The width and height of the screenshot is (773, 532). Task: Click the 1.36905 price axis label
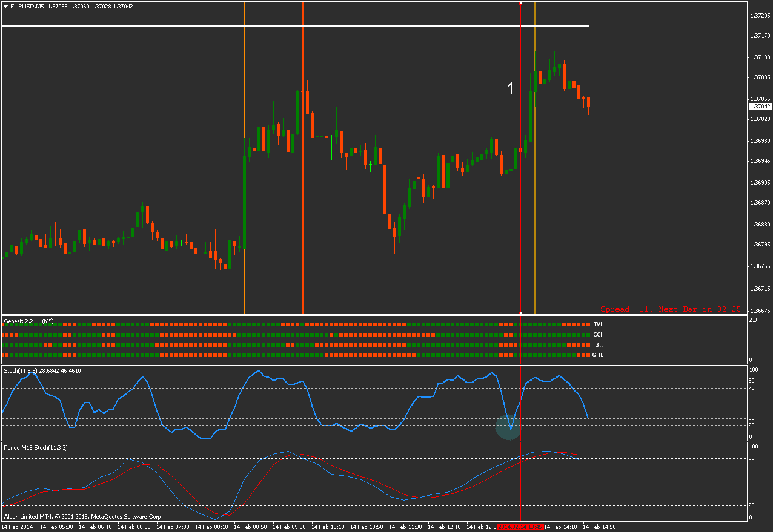tap(760, 182)
